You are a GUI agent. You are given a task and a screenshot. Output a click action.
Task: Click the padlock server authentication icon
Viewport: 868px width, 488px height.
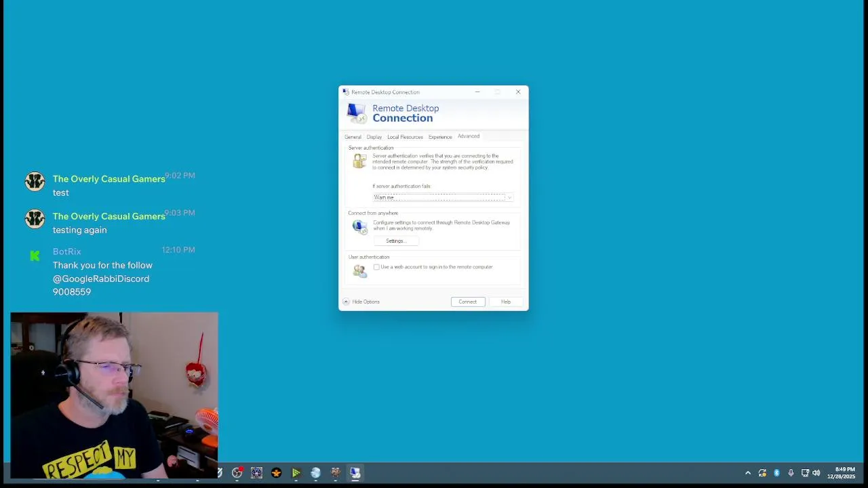tap(359, 161)
